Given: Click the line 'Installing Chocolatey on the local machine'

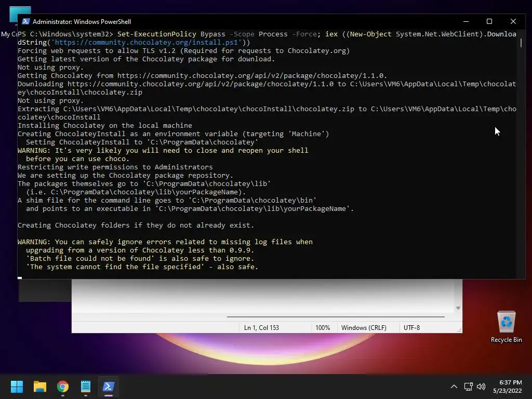Looking at the screenshot, I should [105, 126].
